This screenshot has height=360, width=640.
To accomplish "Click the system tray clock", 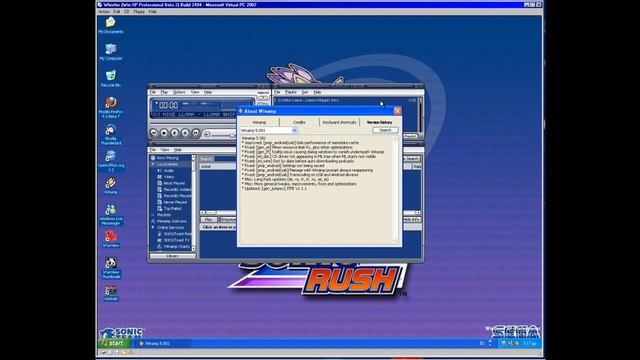I will point(529,343).
